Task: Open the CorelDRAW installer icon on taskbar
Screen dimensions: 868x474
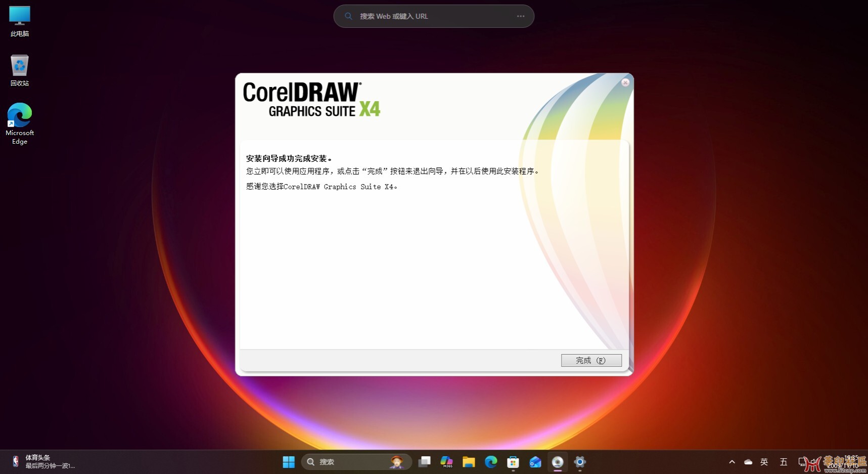Action: click(x=558, y=462)
